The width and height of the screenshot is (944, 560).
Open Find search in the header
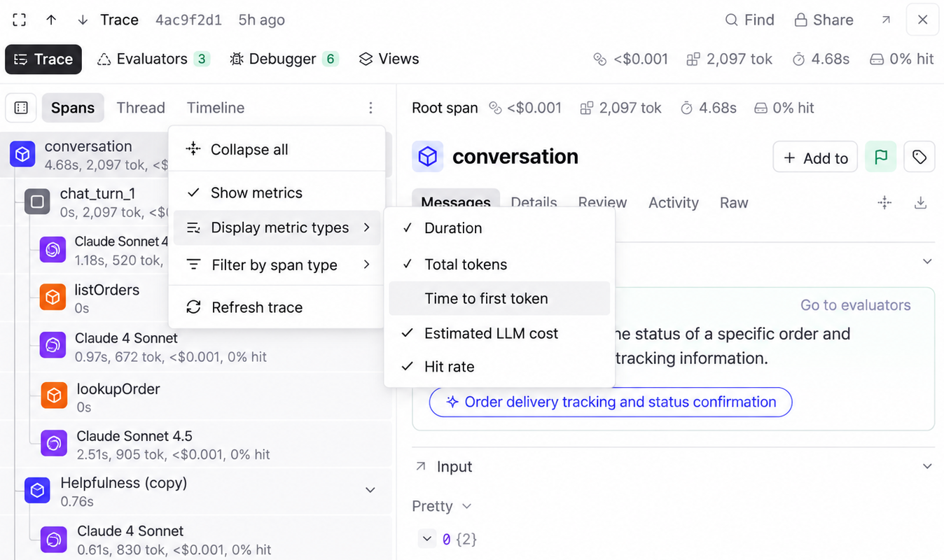coord(749,20)
